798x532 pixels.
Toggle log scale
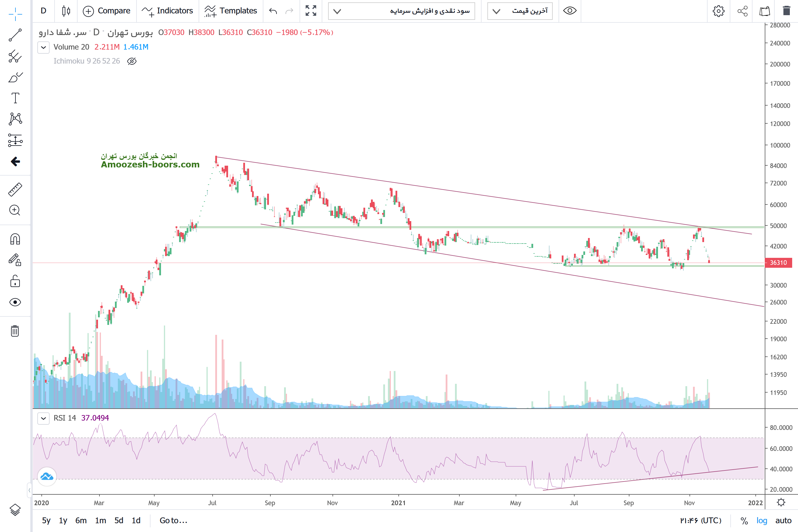coord(761,520)
